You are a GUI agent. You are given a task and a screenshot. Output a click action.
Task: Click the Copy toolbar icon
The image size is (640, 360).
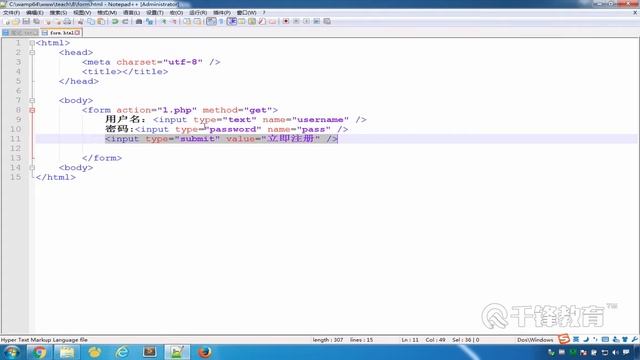tap(91, 21)
